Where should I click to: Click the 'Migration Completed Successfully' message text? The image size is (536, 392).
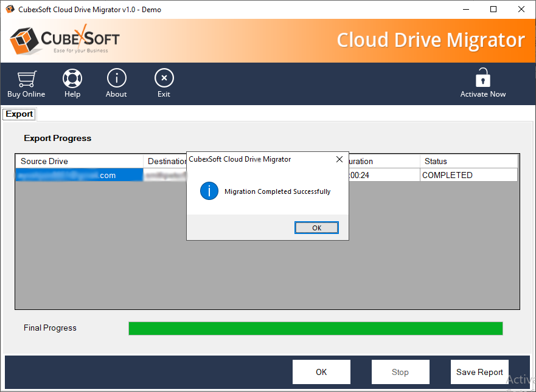point(277,191)
